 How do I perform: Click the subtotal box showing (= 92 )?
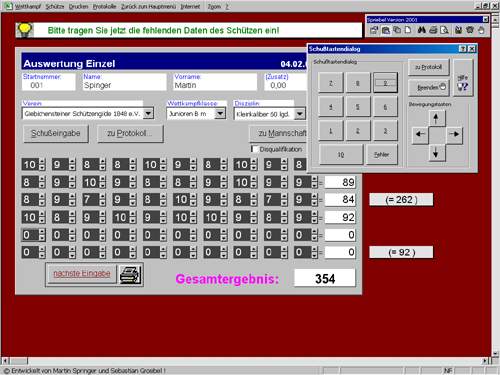[401, 252]
